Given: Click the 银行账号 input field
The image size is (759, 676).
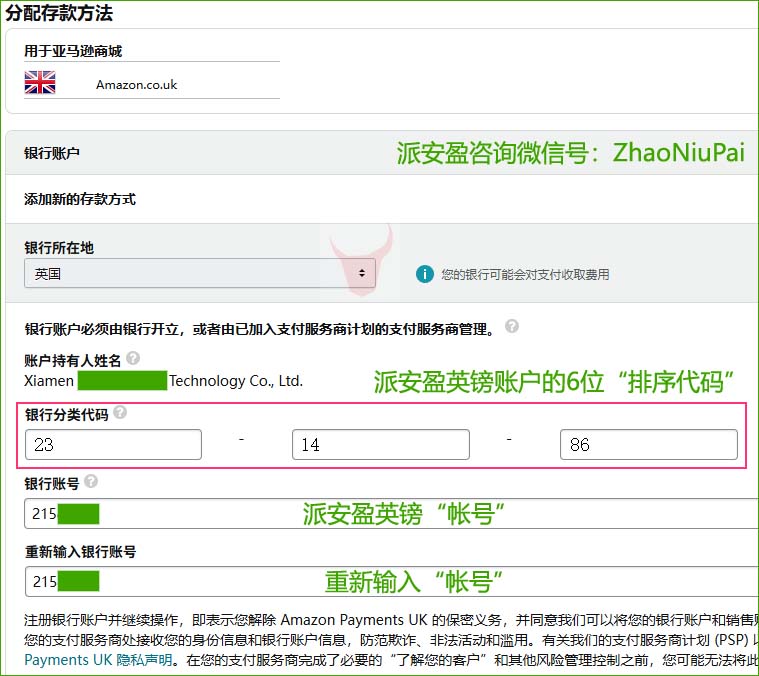Looking at the screenshot, I should [392, 513].
